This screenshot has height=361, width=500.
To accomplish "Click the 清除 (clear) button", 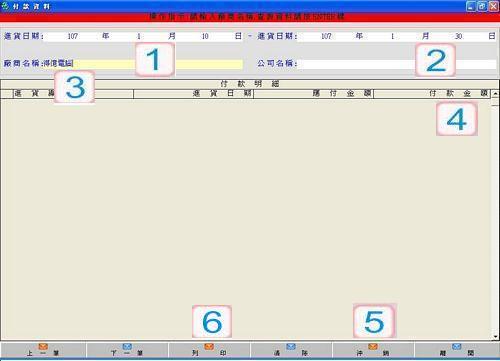I will [x=291, y=350].
